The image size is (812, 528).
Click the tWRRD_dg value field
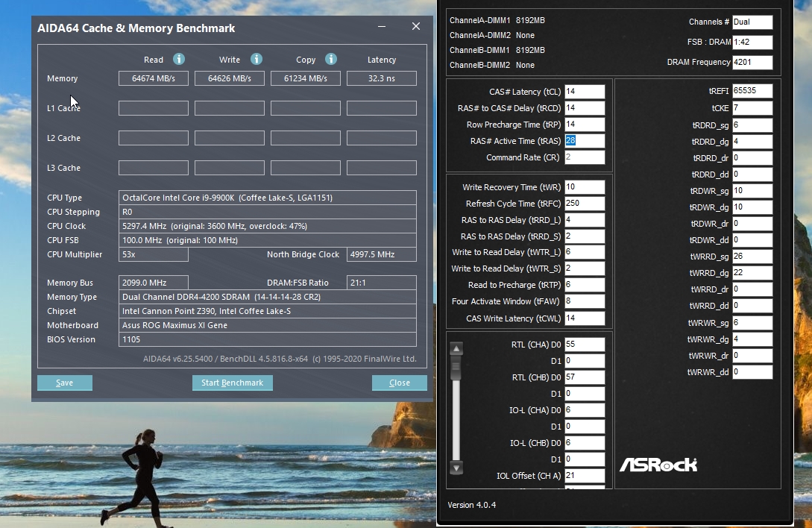pos(752,272)
